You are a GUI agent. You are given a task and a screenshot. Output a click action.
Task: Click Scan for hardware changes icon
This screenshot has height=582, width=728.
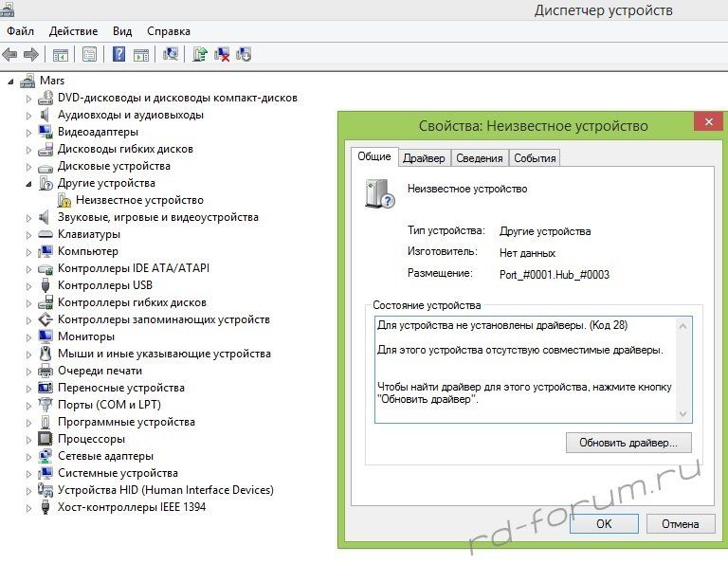pyautogui.click(x=171, y=54)
